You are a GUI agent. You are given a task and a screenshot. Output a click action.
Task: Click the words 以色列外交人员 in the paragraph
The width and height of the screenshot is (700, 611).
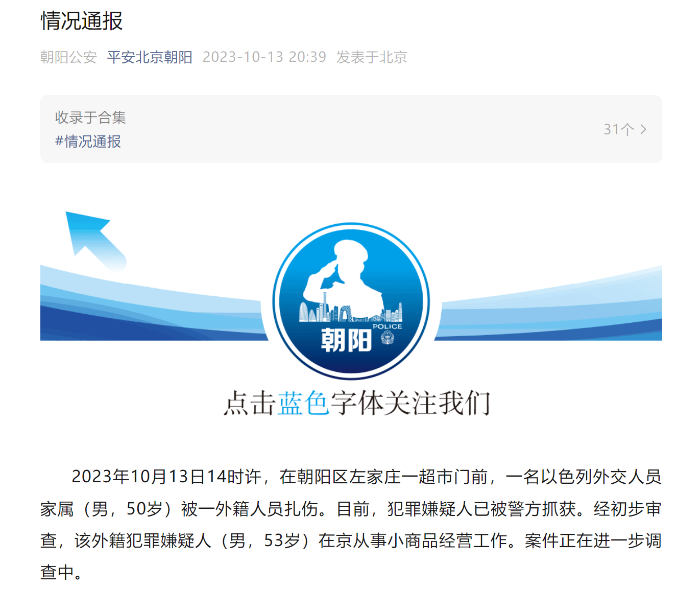[601, 477]
